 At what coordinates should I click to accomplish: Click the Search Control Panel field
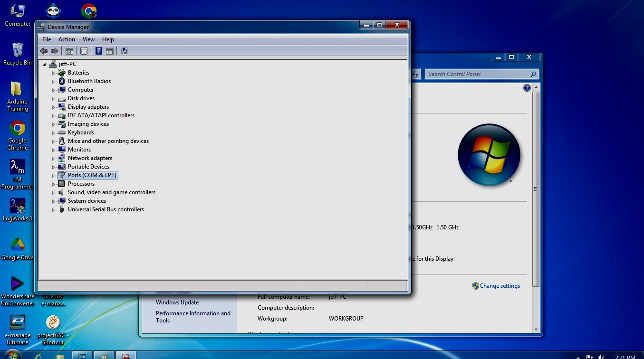(x=481, y=74)
